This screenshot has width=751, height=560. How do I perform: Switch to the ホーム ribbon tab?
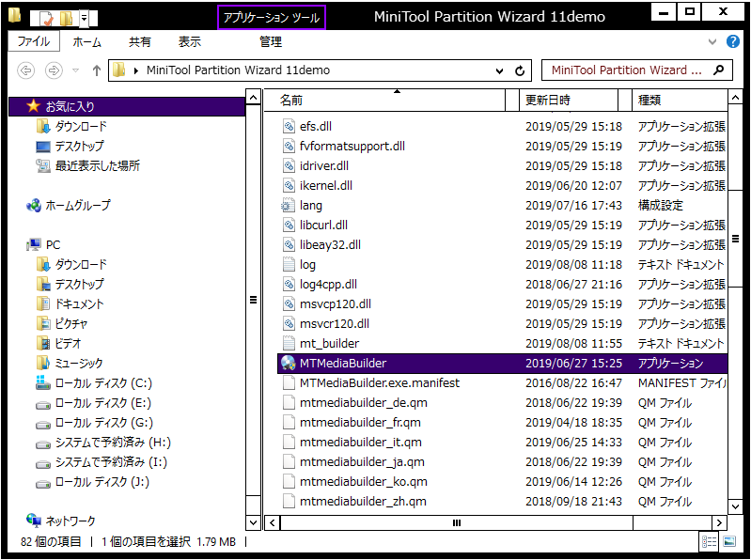pyautogui.click(x=86, y=42)
